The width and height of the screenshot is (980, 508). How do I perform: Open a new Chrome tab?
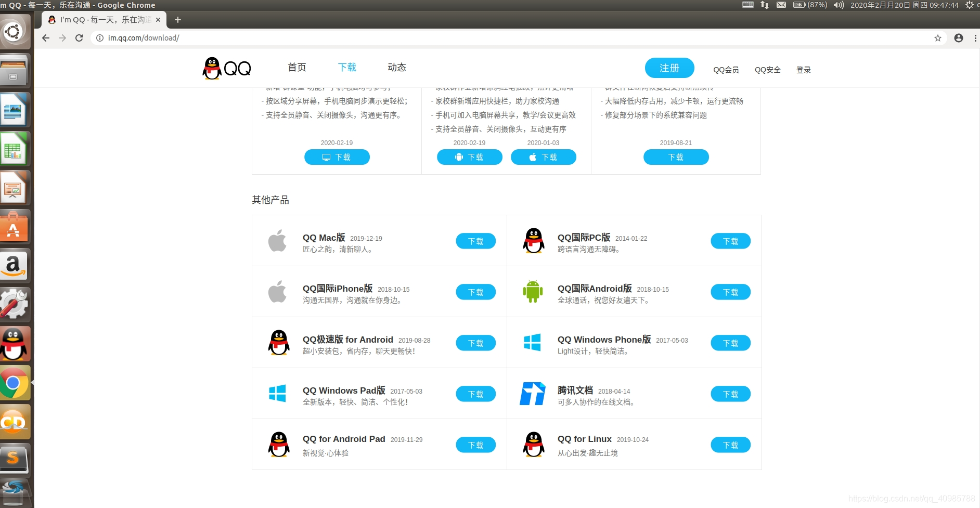[178, 20]
